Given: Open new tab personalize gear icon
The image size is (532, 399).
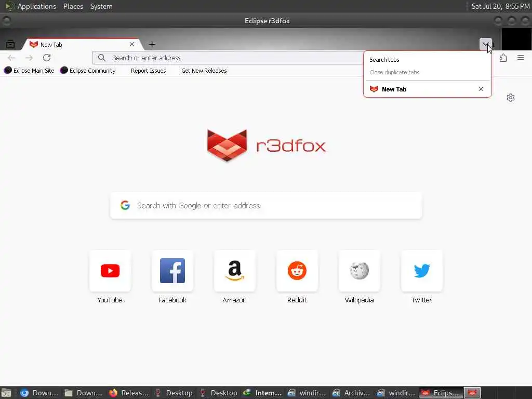Looking at the screenshot, I should click(511, 98).
